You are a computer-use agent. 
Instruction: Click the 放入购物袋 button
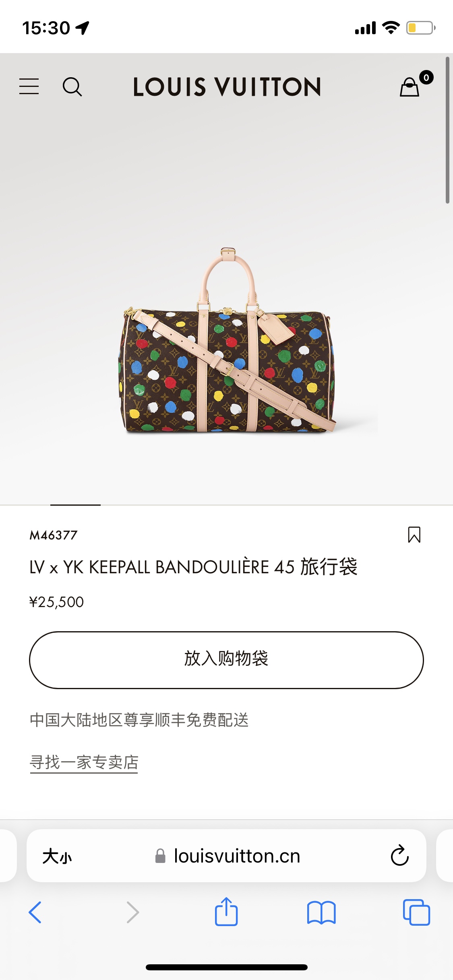226,660
